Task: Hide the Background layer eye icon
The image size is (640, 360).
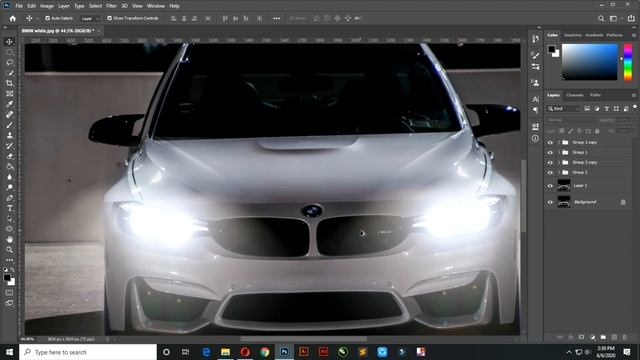Action: point(550,202)
